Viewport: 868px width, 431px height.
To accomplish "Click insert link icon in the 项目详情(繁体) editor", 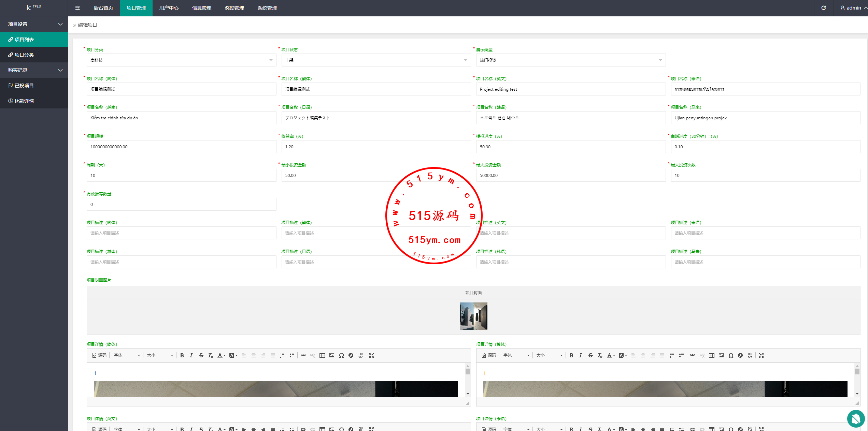I will tap(692, 355).
